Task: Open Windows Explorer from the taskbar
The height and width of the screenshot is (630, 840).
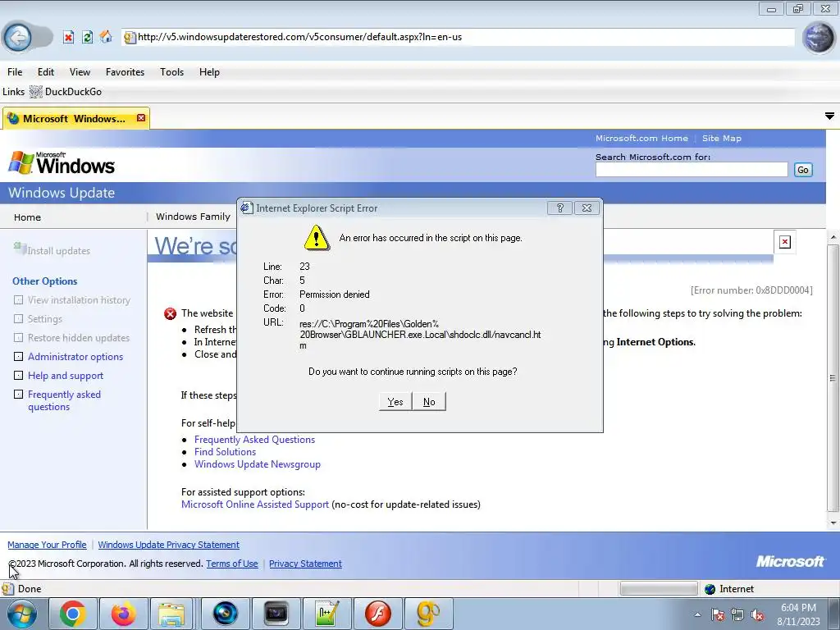Action: 171,614
